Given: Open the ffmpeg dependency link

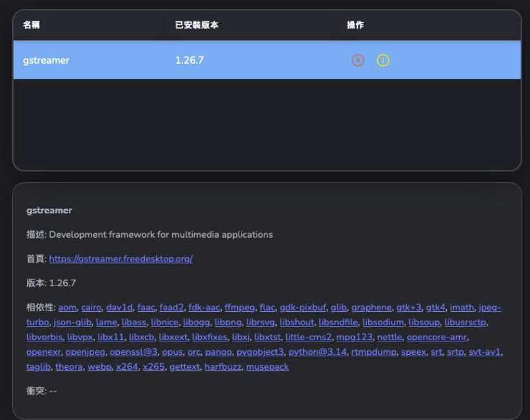Looking at the screenshot, I should pyautogui.click(x=240, y=308).
